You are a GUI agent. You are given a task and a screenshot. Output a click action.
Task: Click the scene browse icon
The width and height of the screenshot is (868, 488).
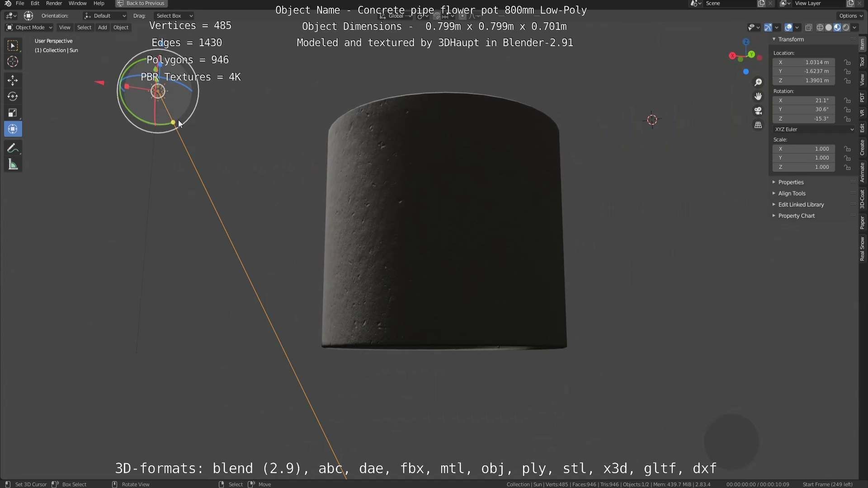tap(696, 3)
